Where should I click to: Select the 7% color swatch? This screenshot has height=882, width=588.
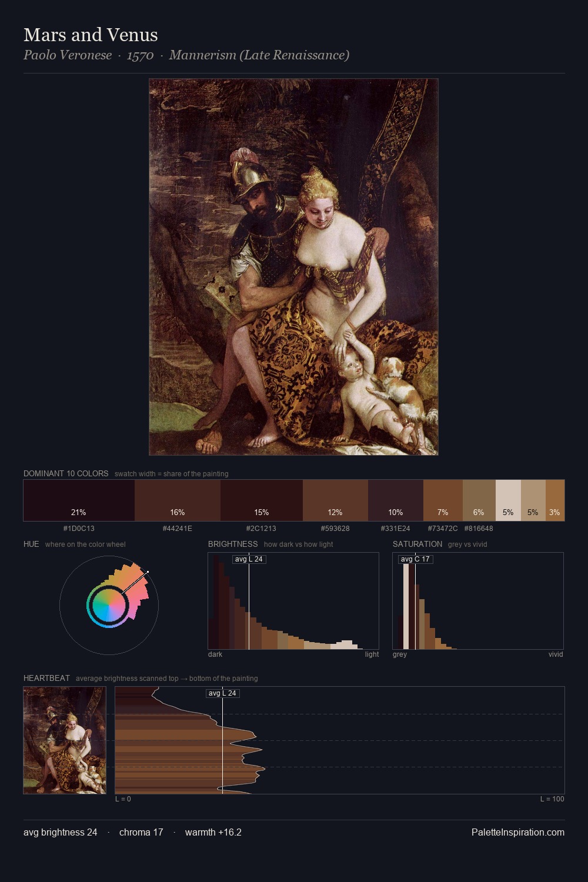(x=443, y=500)
